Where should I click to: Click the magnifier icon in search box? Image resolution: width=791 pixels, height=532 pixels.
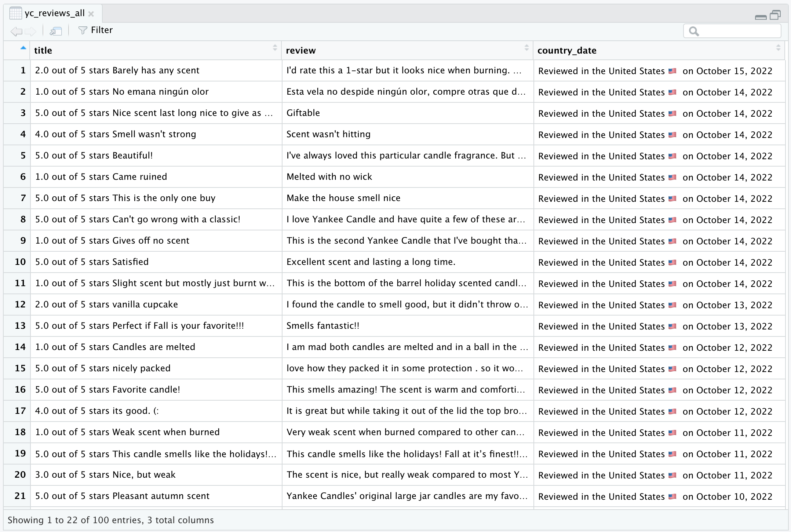click(693, 31)
